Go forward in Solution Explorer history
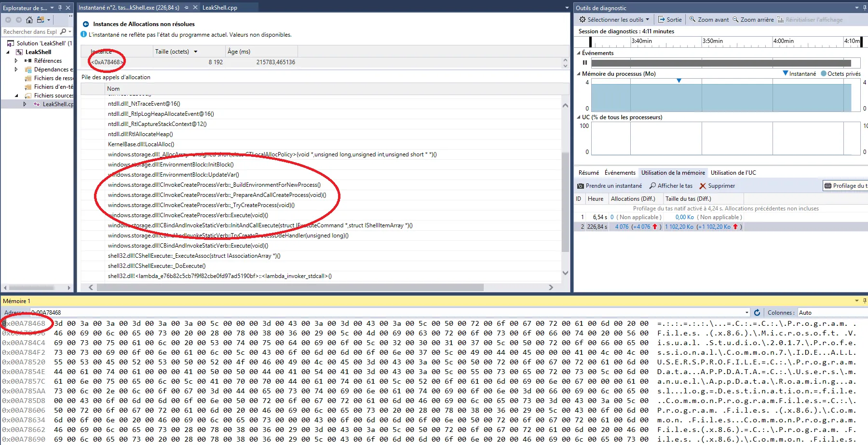The height and width of the screenshot is (445, 868). (x=19, y=20)
